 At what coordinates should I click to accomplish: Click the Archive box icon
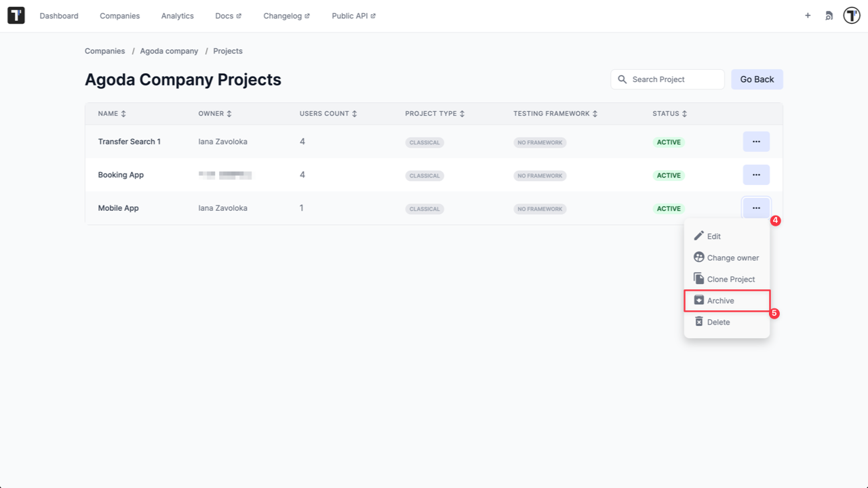coord(699,300)
